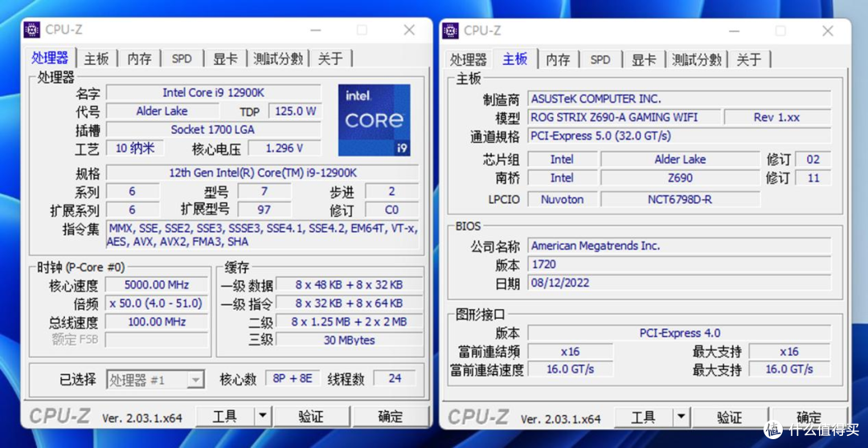Image resolution: width=868 pixels, height=448 pixels.
Task: Select 处理器 tab in left CPU-Z window
Action: [x=50, y=58]
